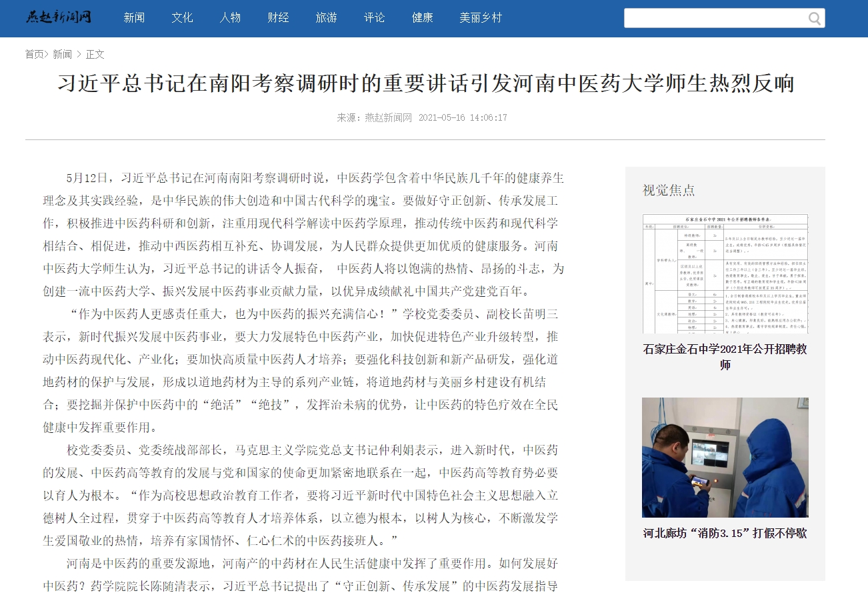Click the 新闻 breadcrumb link
Viewport: 868px width, 593px height.
click(x=62, y=54)
